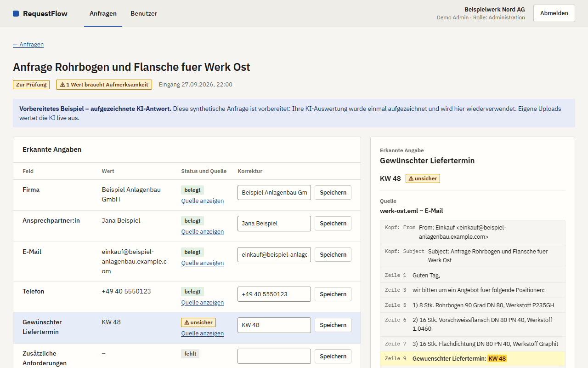The height and width of the screenshot is (368, 588).
Task: Save the Firma correction
Action: pyautogui.click(x=333, y=192)
